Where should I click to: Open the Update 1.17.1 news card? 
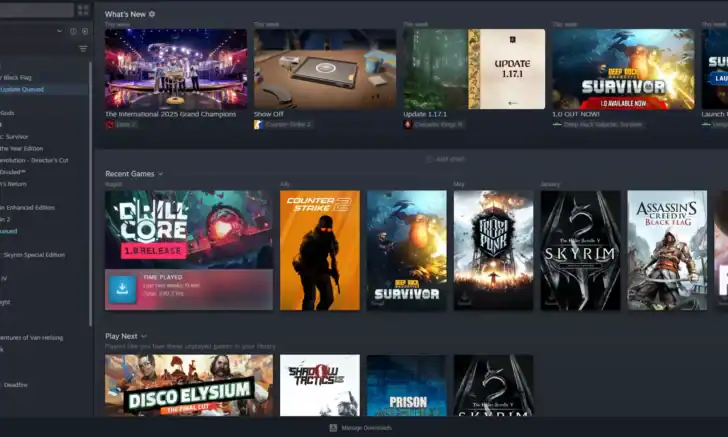[x=474, y=69]
